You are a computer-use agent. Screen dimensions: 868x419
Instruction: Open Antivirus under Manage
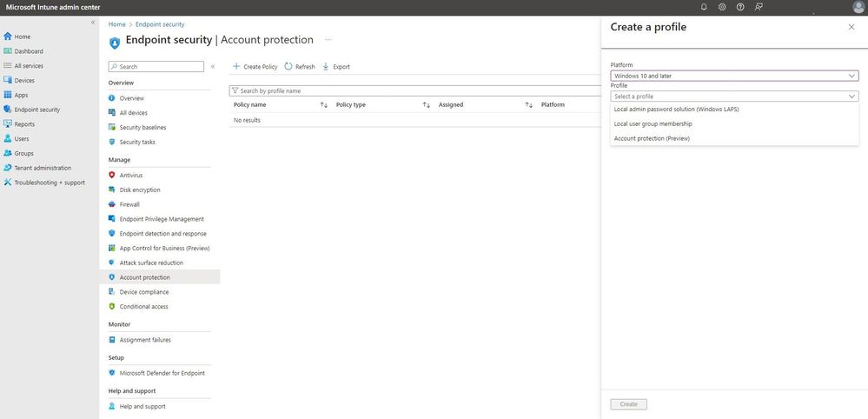coord(131,175)
